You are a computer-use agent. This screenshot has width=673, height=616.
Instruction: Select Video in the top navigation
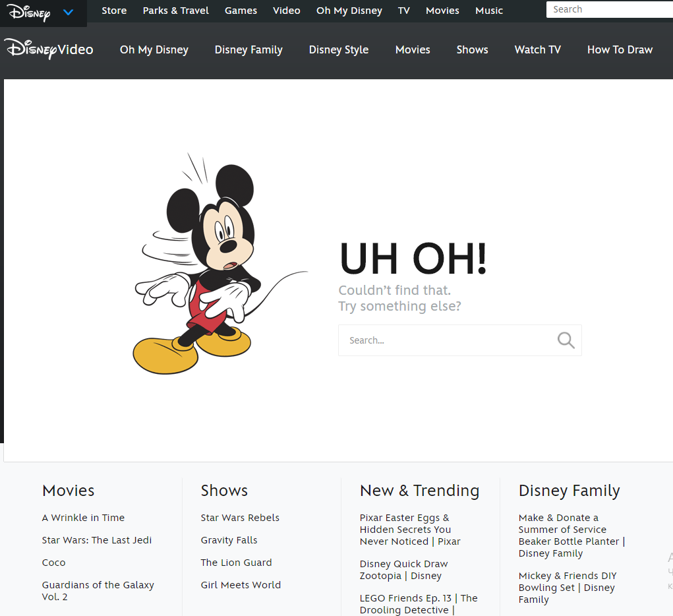click(x=287, y=11)
